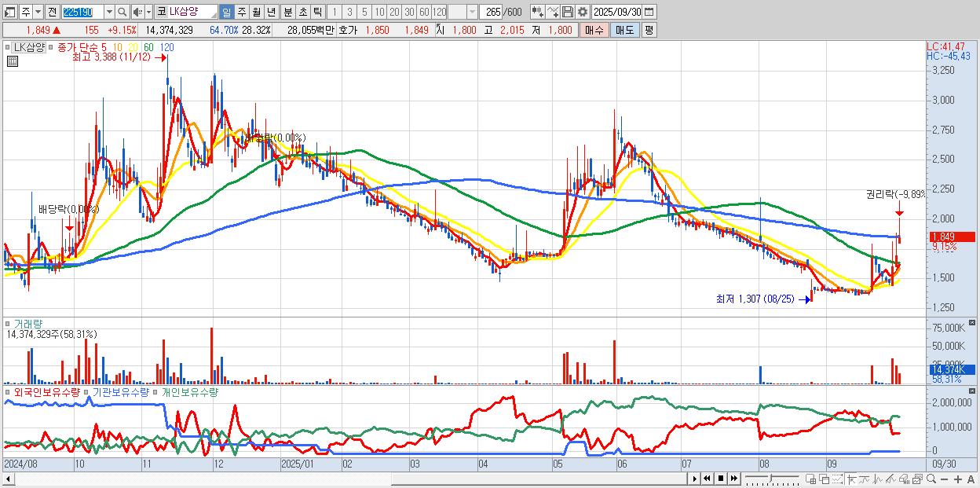Click the trend line drawing icon
980x488 pixels.
click(x=865, y=479)
